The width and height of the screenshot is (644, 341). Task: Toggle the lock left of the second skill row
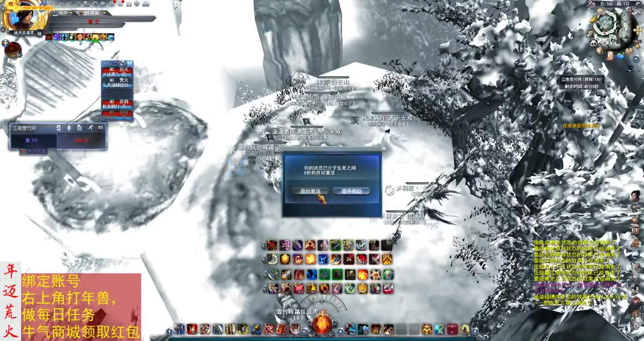[x=264, y=260]
